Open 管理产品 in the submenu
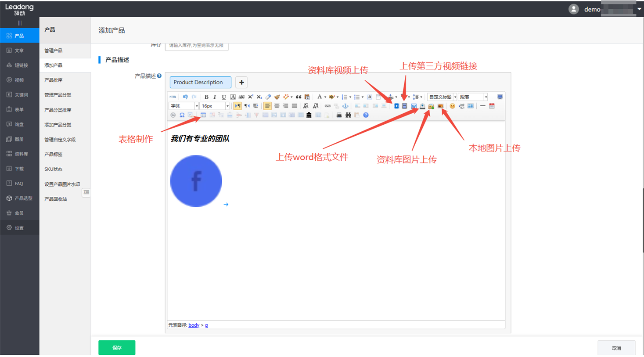The image size is (644, 357). pos(54,50)
